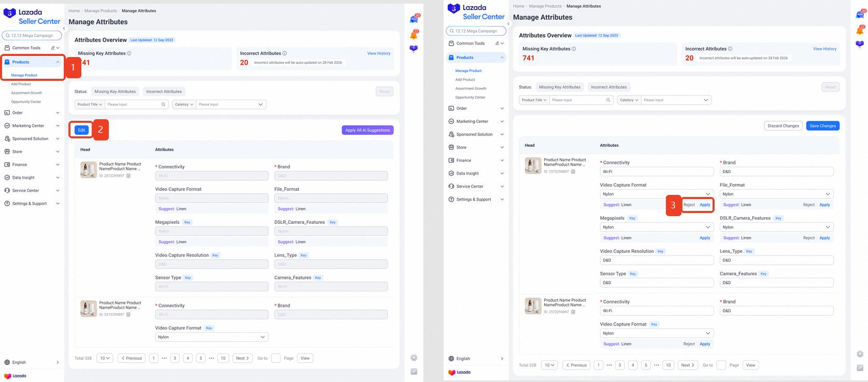Select Missing Key Attributes status filter, left view
Screen dimensions: 868x382
click(115, 92)
